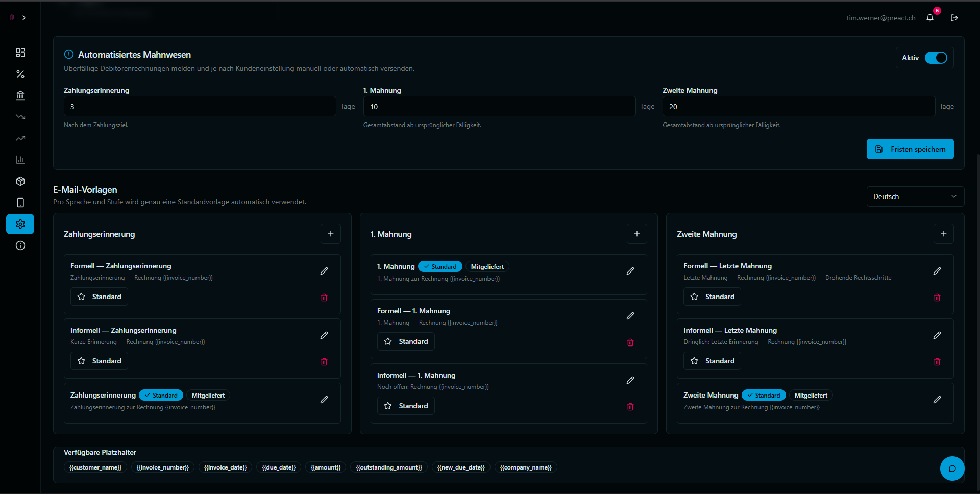Click the {{new_due_date}} placeholder chip

pos(461,467)
